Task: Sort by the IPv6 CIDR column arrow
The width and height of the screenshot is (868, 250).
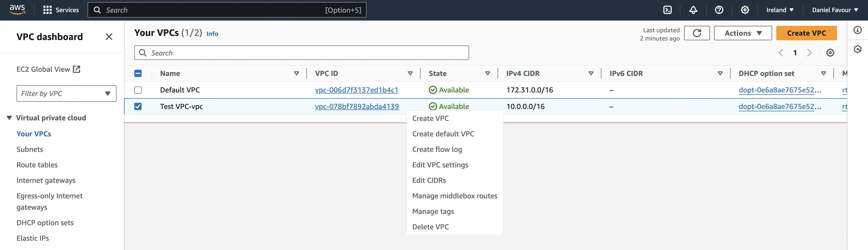Action: [x=720, y=73]
